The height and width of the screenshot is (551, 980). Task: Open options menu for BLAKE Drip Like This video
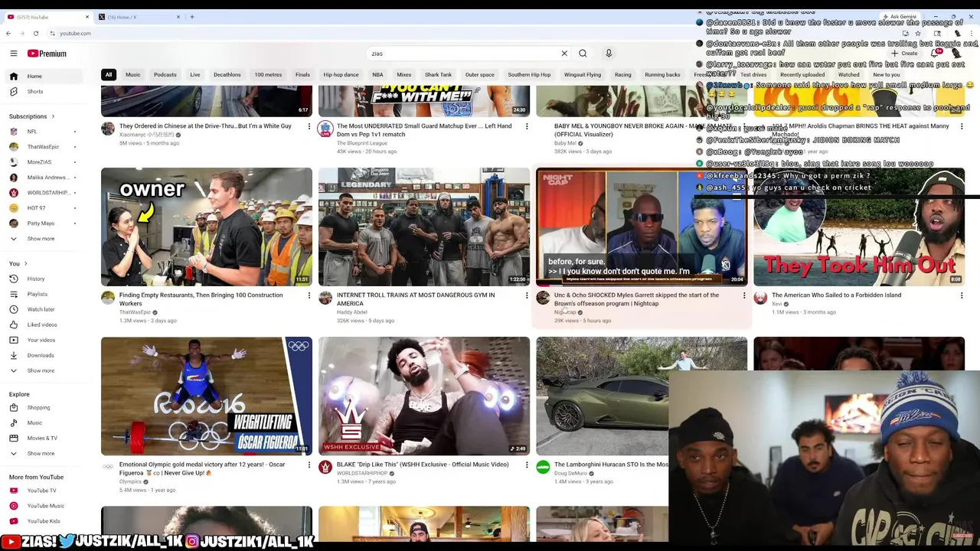click(527, 465)
